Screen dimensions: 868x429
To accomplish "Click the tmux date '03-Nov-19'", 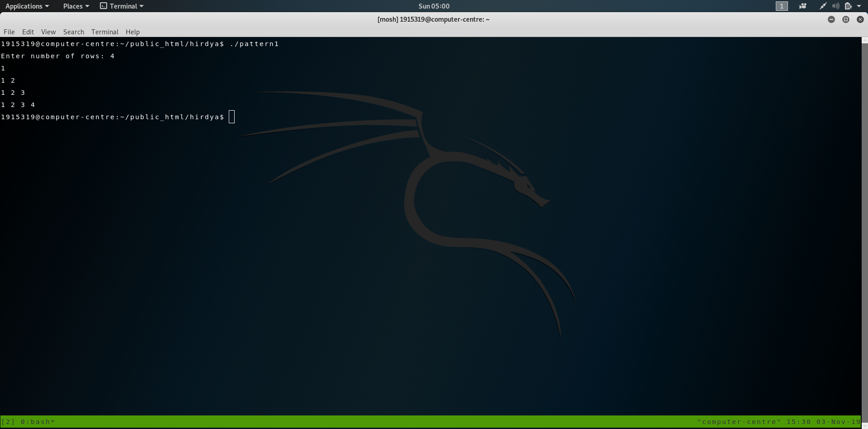I will point(839,422).
